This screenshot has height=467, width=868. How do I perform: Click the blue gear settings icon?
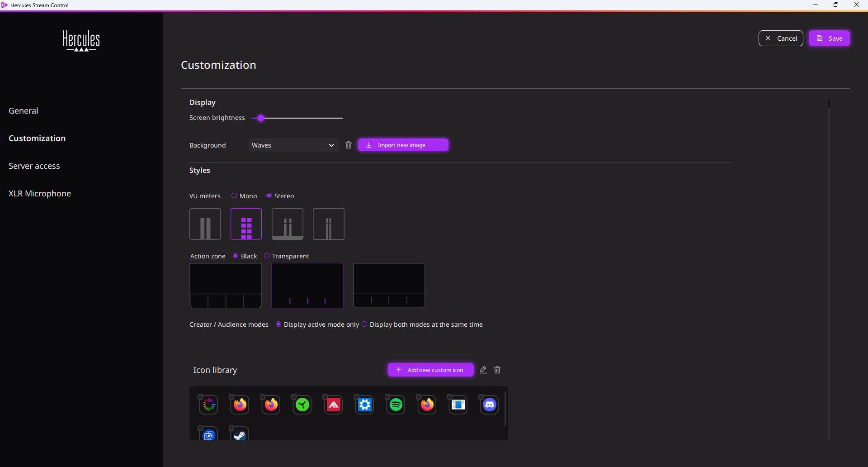point(365,405)
